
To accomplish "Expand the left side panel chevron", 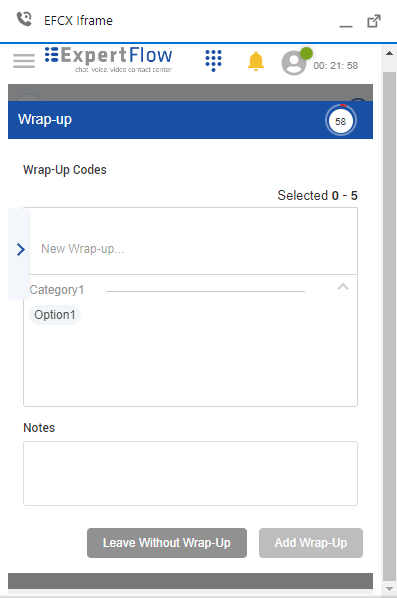I will click(x=21, y=249).
